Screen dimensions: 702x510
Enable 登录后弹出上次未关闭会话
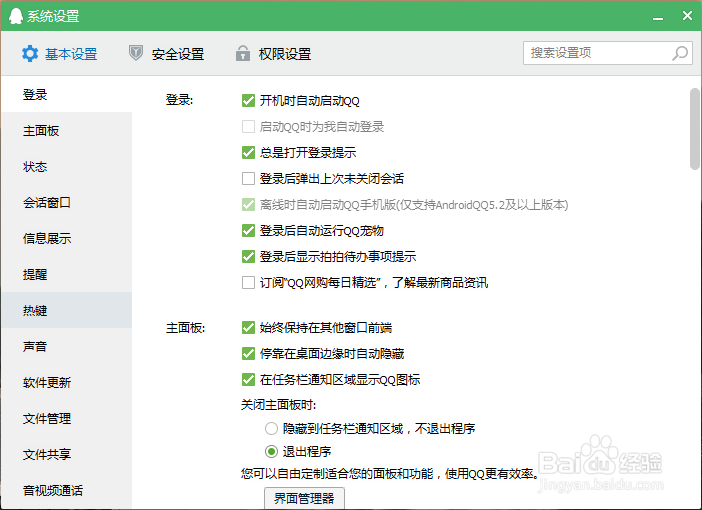(x=248, y=179)
